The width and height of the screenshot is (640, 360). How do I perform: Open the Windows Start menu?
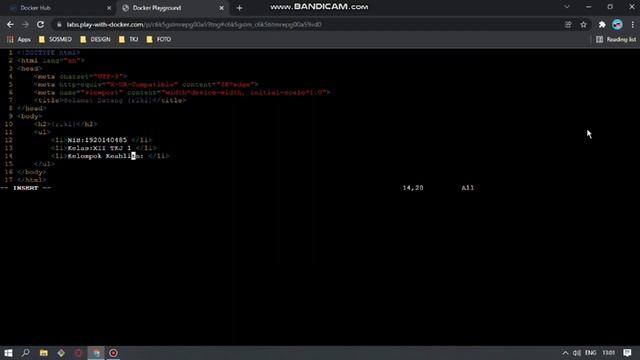click(x=8, y=353)
